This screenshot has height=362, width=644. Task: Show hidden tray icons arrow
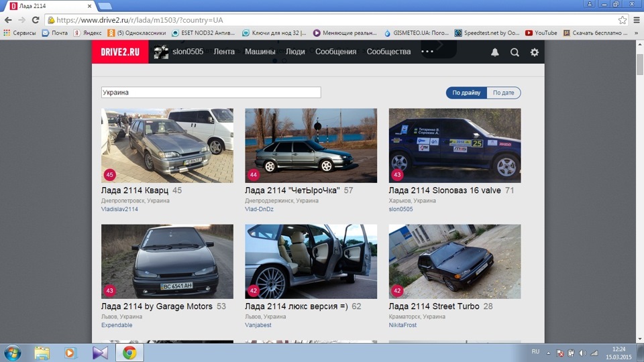point(548,353)
